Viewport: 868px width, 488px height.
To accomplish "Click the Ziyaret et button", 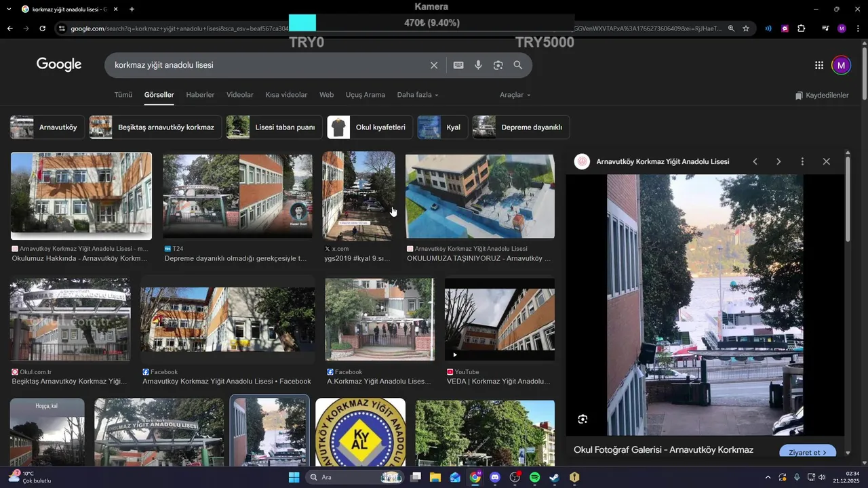I will (808, 452).
